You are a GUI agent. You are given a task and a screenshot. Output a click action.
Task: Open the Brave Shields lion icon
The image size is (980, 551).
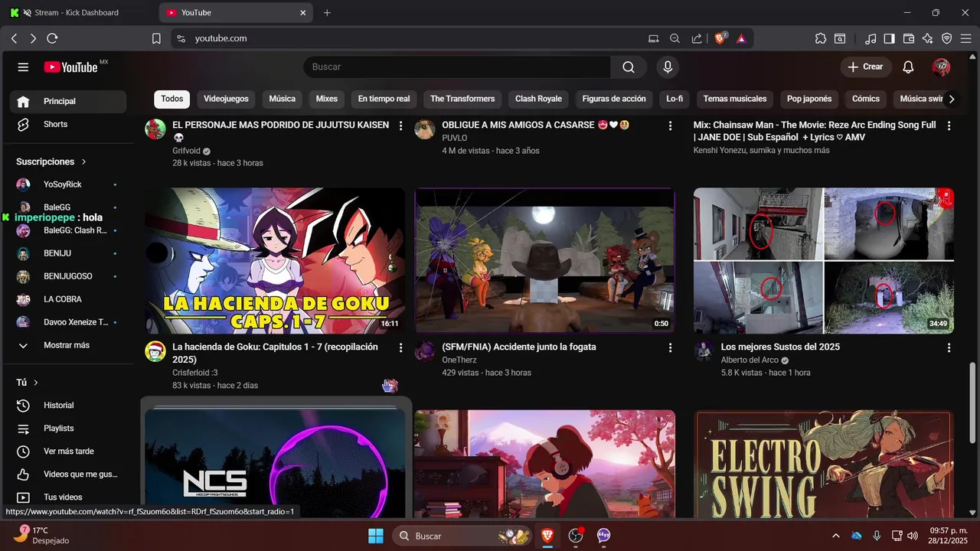720,38
